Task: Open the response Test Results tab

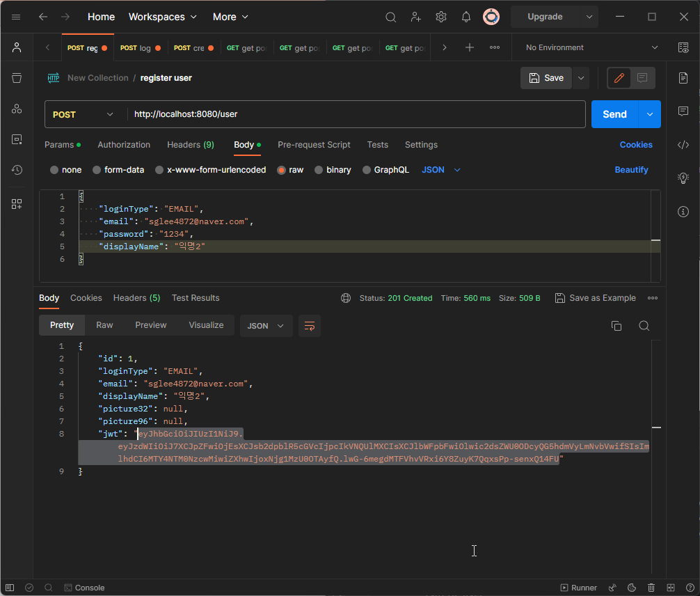Action: [x=196, y=298]
